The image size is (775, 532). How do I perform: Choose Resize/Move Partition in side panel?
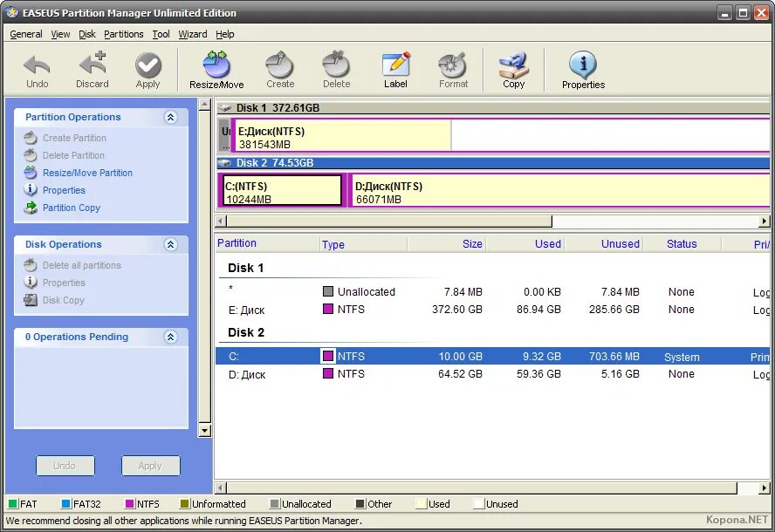[78, 173]
